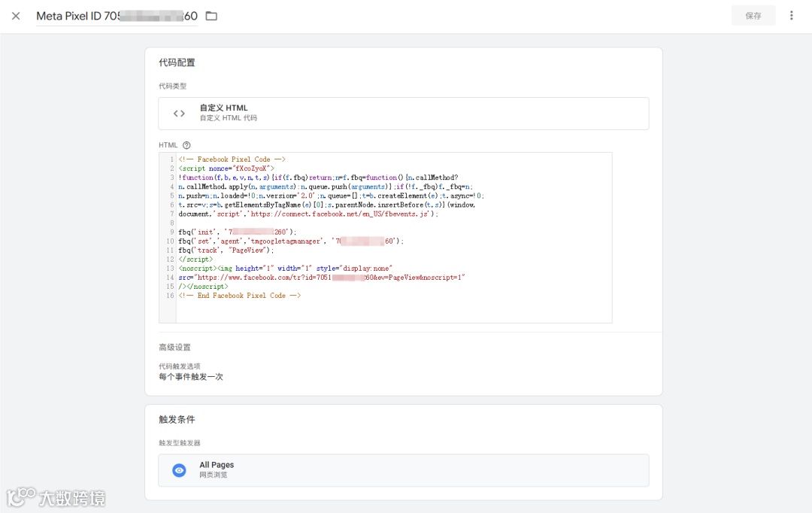
Task: Click the closing script tag line
Action: (x=195, y=259)
